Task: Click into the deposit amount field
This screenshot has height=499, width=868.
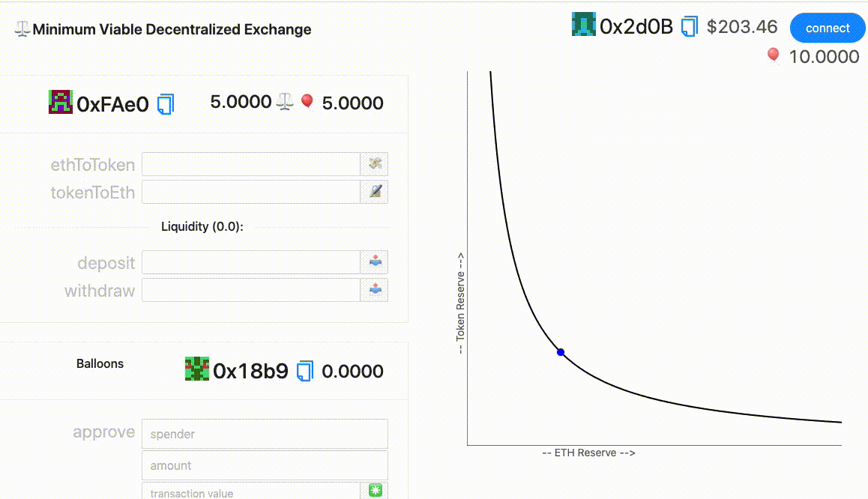Action: pyautogui.click(x=251, y=262)
